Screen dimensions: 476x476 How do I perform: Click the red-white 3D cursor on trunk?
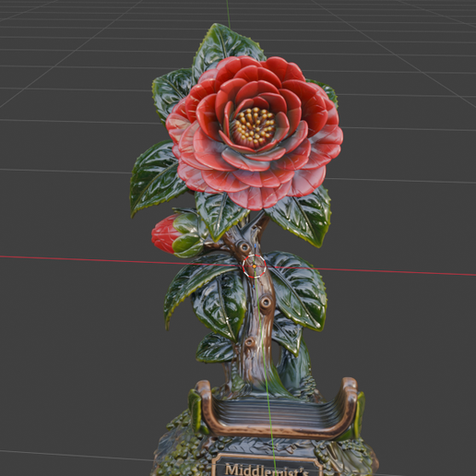tap(255, 266)
